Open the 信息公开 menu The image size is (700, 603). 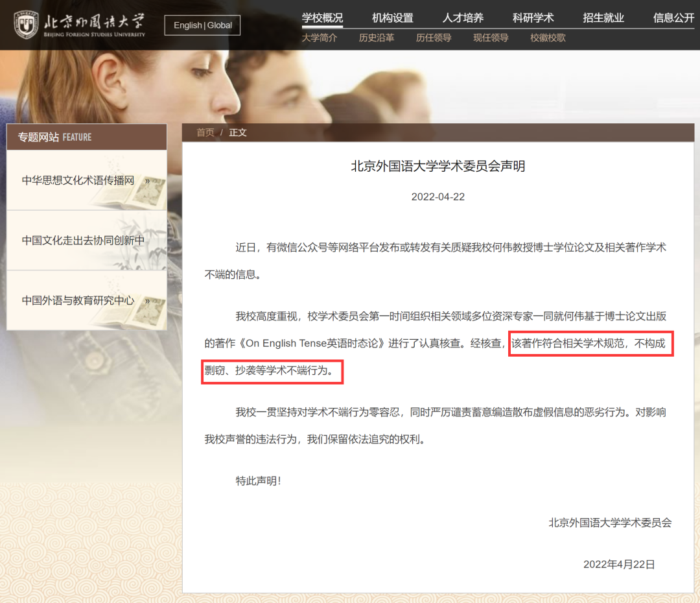point(673,18)
